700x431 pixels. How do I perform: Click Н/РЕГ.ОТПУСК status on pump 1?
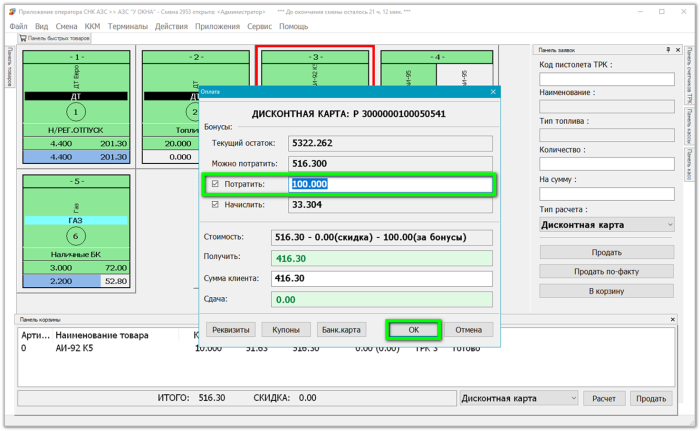(x=76, y=130)
